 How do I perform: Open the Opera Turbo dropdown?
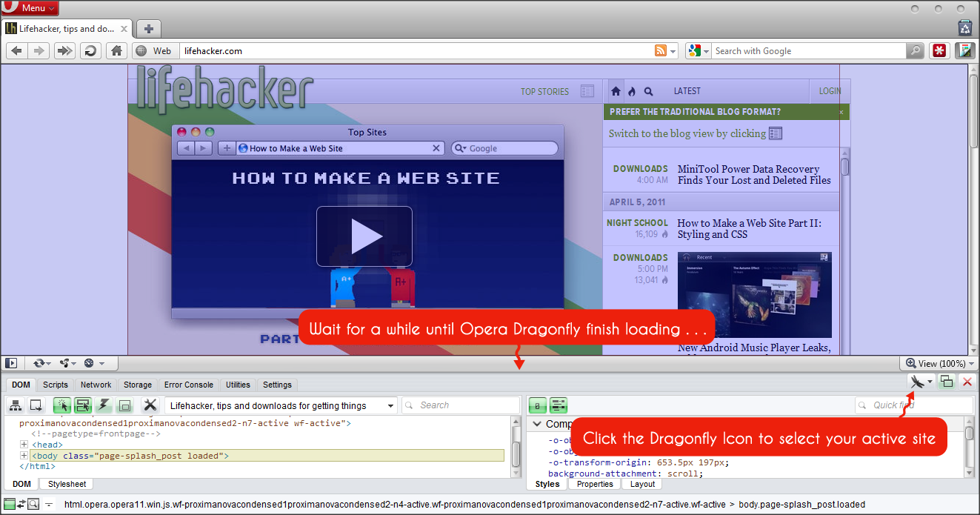(93, 363)
